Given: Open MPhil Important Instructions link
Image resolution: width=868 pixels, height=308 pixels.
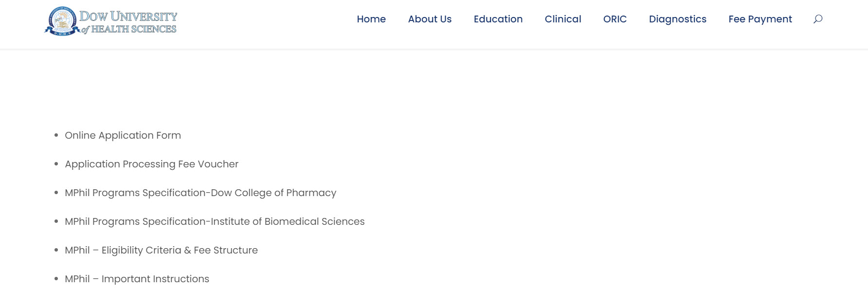Looking at the screenshot, I should 137,279.
